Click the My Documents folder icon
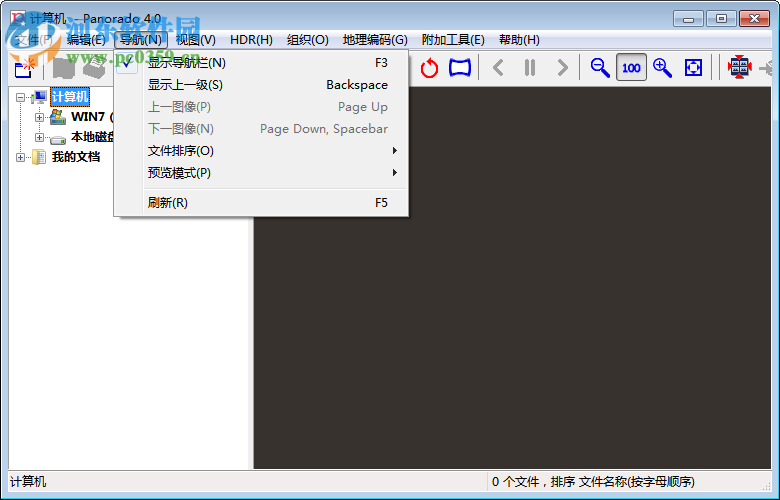This screenshot has height=500, width=780. 39,157
